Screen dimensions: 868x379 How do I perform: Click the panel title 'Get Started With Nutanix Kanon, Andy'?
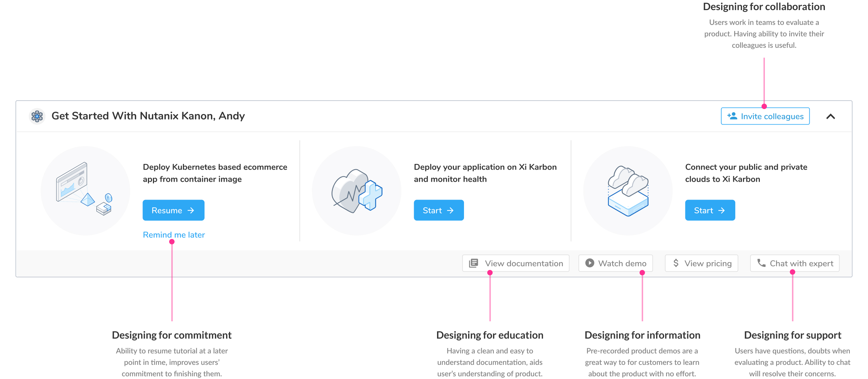click(x=148, y=116)
